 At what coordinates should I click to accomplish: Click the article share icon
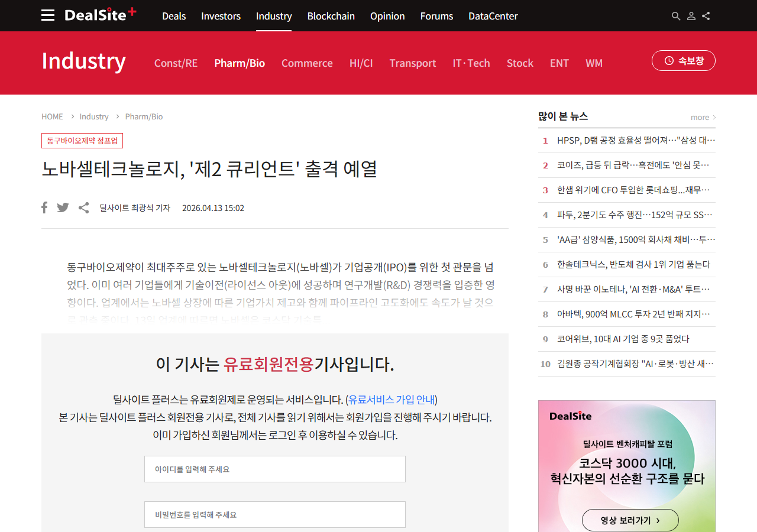pos(84,207)
